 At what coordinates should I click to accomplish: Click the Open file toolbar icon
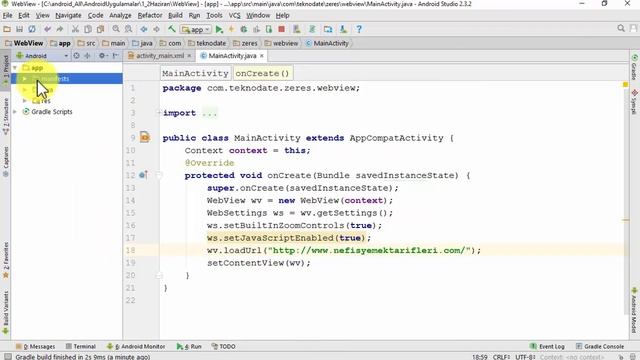pyautogui.click(x=7, y=29)
